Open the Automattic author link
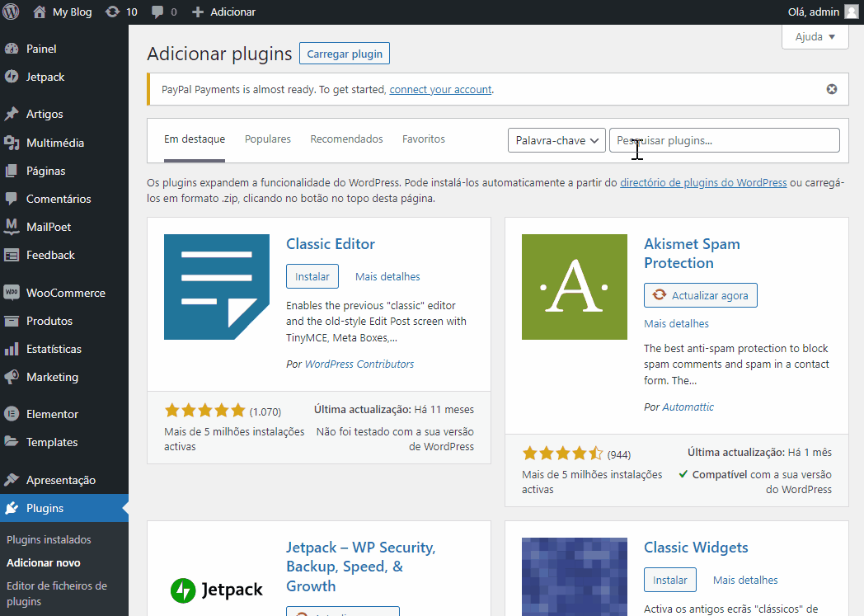 (688, 407)
